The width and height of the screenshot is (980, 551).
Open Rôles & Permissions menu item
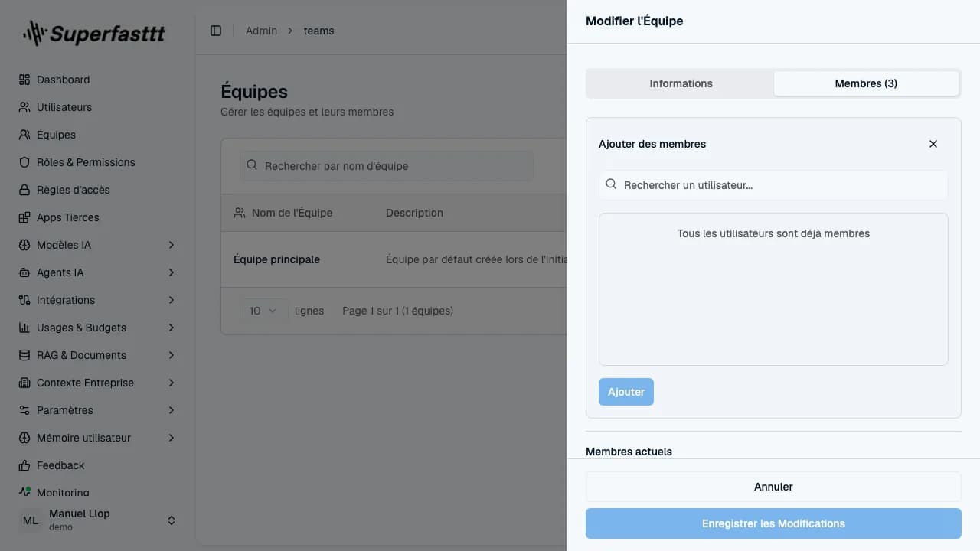[98, 162]
